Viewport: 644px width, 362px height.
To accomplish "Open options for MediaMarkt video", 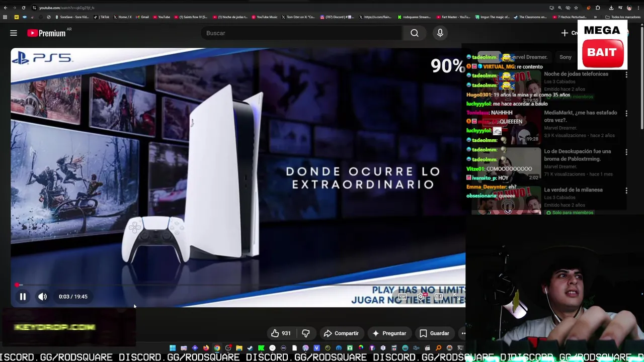I will point(626,114).
